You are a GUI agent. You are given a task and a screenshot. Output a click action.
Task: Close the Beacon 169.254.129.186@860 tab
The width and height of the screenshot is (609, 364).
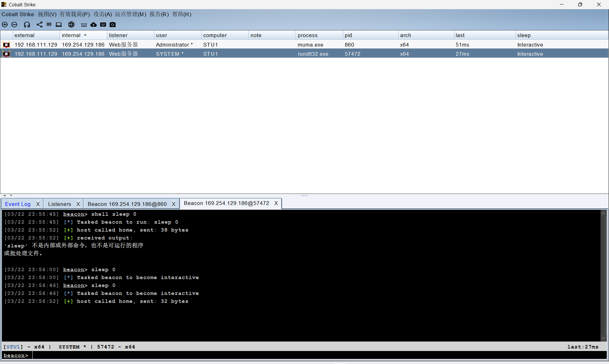click(x=174, y=204)
